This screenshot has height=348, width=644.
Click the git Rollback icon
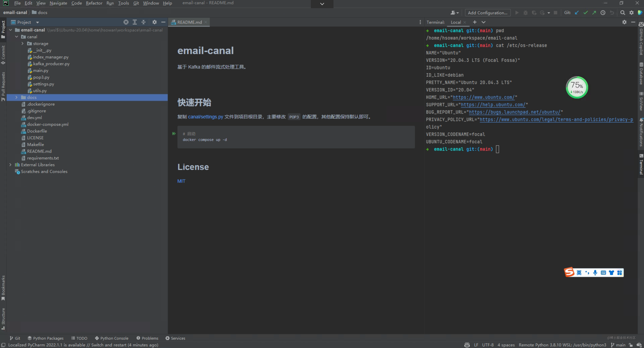coord(612,13)
